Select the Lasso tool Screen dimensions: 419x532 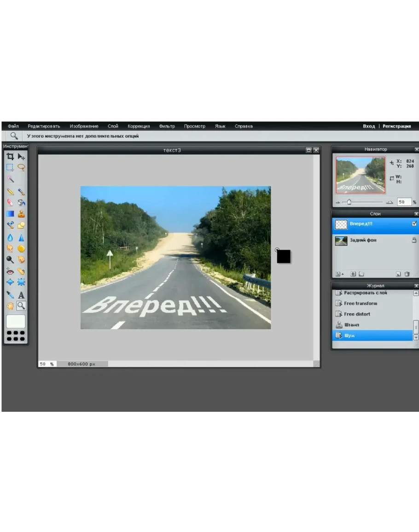[x=21, y=168]
